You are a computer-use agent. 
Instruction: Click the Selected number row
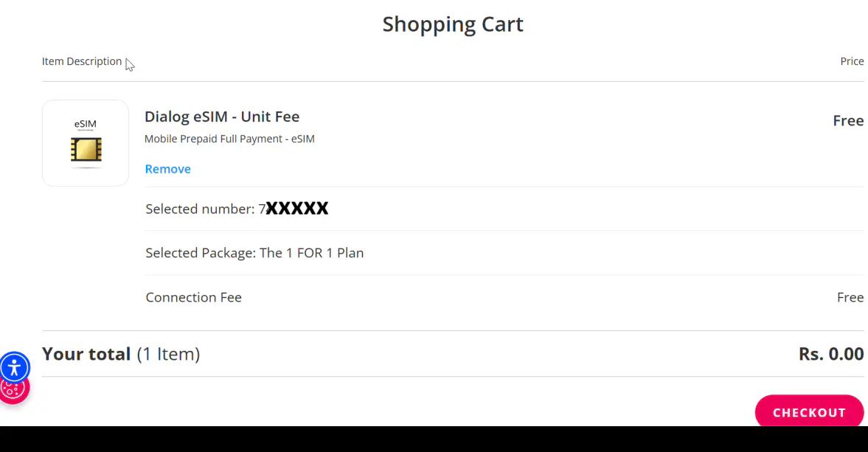[x=201, y=209]
